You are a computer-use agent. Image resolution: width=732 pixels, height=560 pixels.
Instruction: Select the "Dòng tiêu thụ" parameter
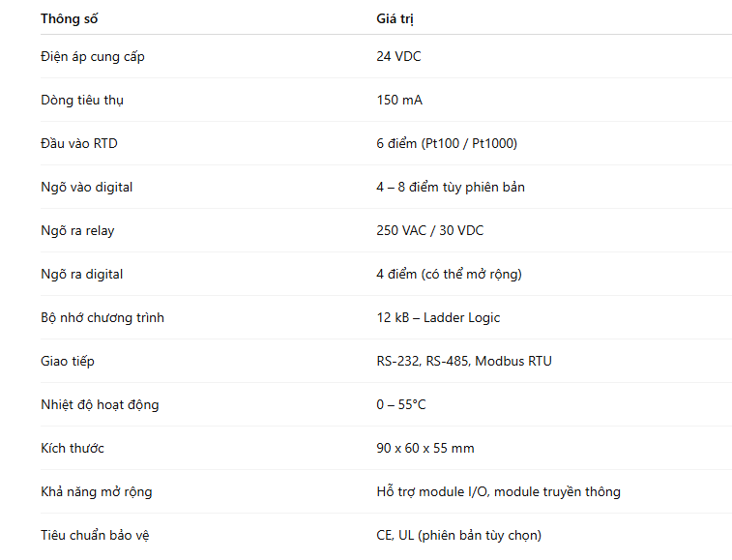tap(82, 100)
